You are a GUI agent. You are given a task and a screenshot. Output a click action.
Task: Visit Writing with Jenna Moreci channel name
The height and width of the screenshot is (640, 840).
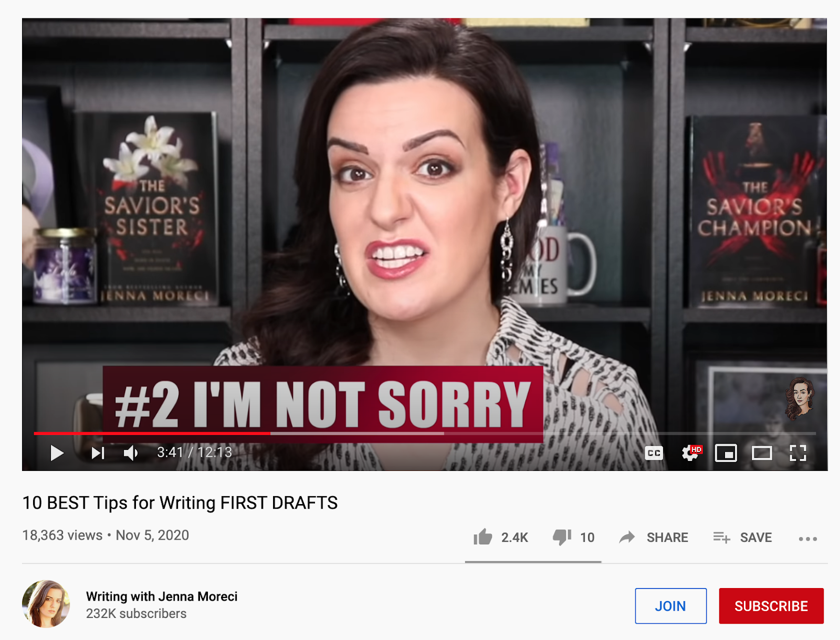[x=162, y=596]
